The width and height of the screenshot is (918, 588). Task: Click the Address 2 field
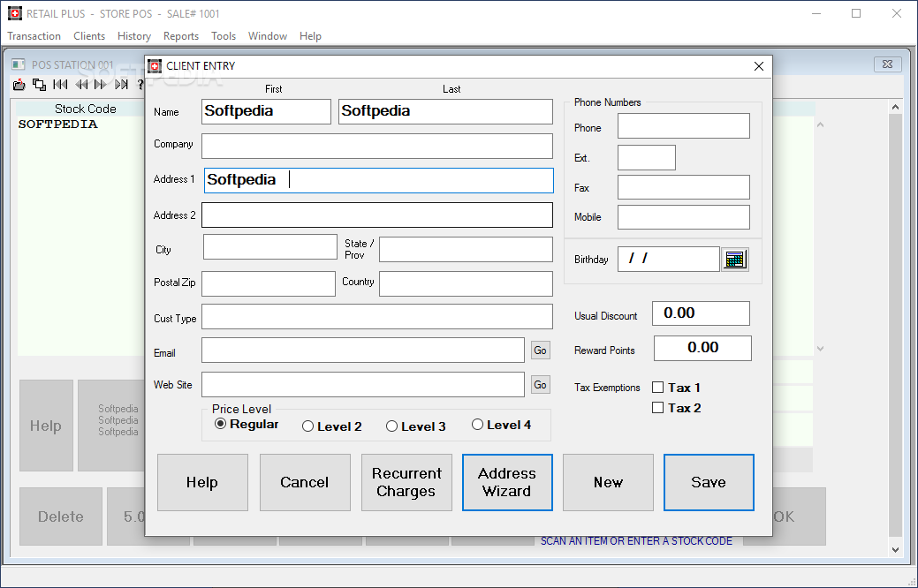click(377, 215)
